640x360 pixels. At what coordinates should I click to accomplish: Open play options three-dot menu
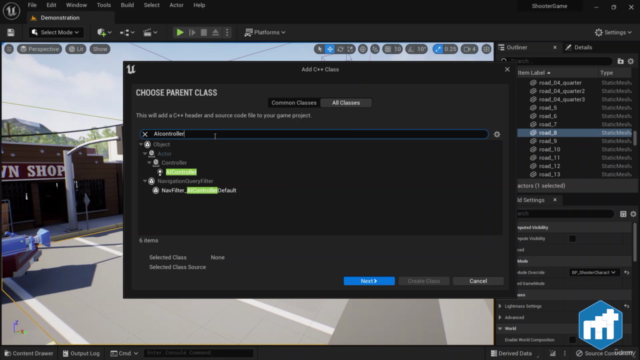click(227, 32)
